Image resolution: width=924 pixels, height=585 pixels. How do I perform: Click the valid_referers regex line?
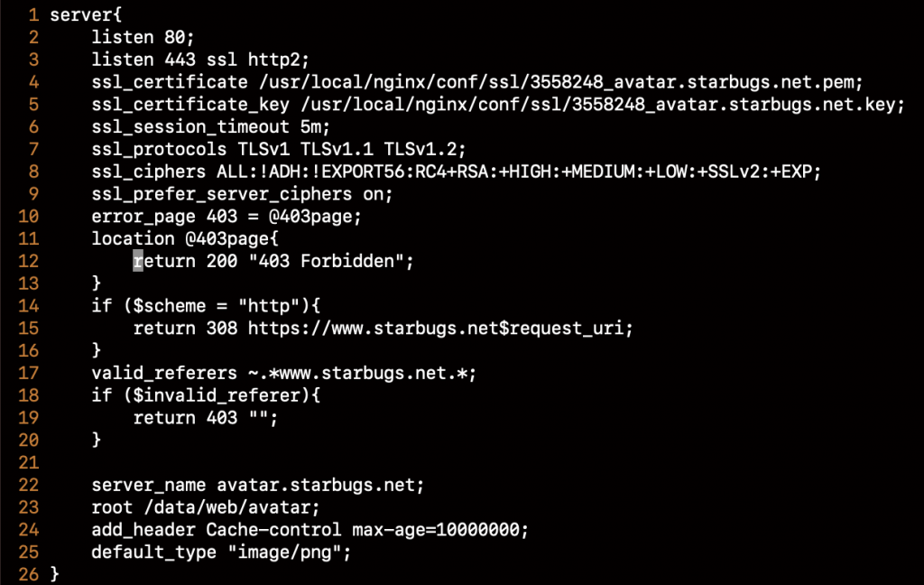pyautogui.click(x=283, y=373)
